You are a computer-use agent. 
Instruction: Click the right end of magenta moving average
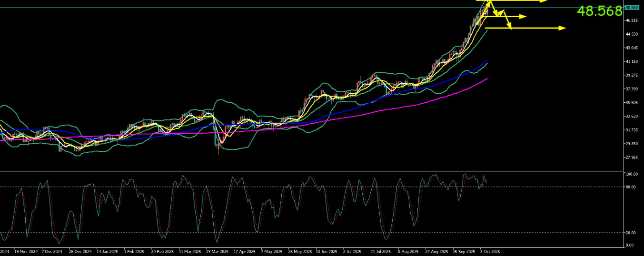pos(487,79)
